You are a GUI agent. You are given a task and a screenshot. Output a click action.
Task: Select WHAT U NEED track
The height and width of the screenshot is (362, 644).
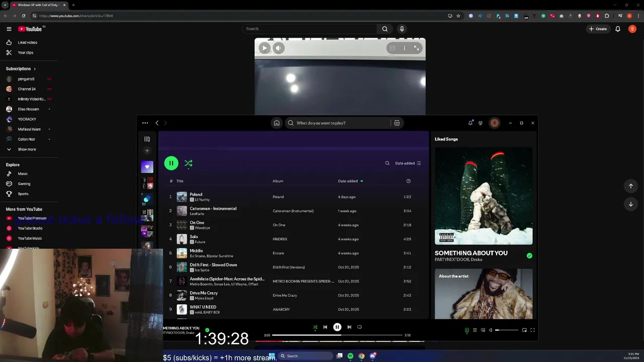294,309
